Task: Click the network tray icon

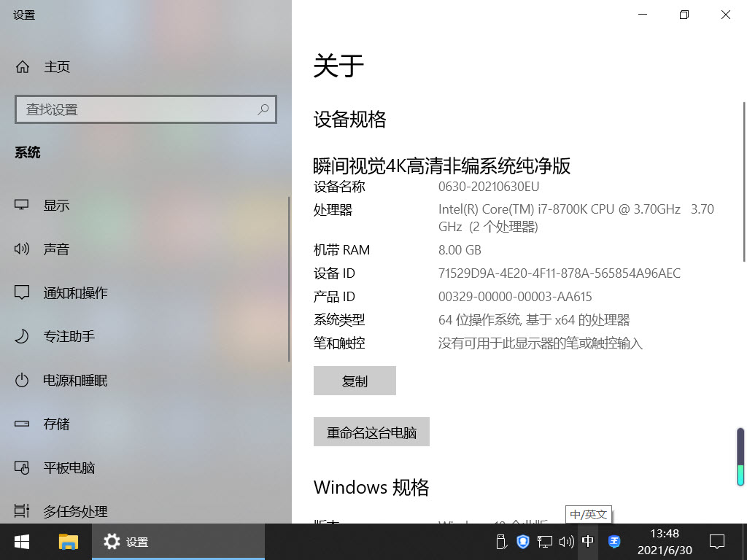Action: [x=544, y=542]
